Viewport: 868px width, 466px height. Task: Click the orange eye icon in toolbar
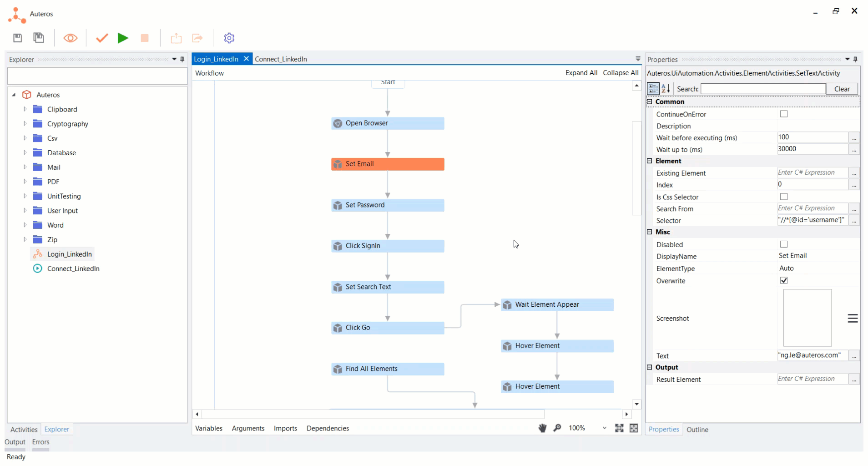(x=71, y=38)
